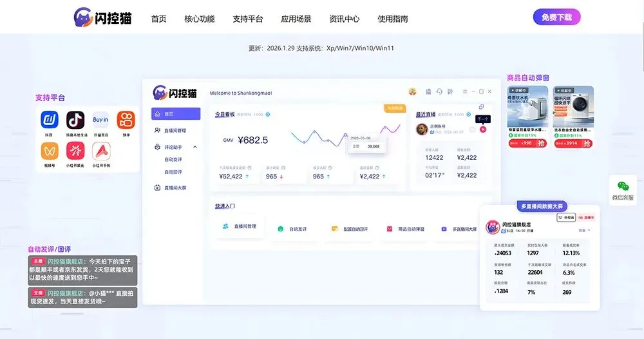
Task: Click the 多直播间数据大屏 label pill
Action: pyautogui.click(x=542, y=206)
